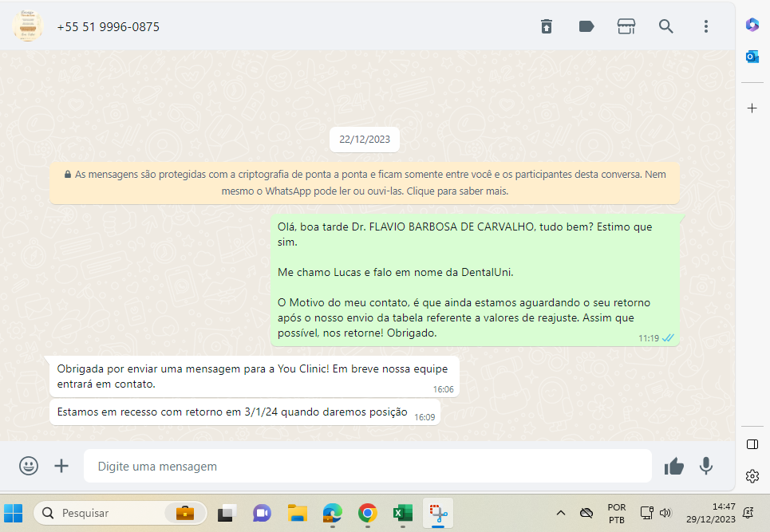The image size is (770, 532).
Task: Open the Windows Start menu
Action: pyautogui.click(x=14, y=514)
